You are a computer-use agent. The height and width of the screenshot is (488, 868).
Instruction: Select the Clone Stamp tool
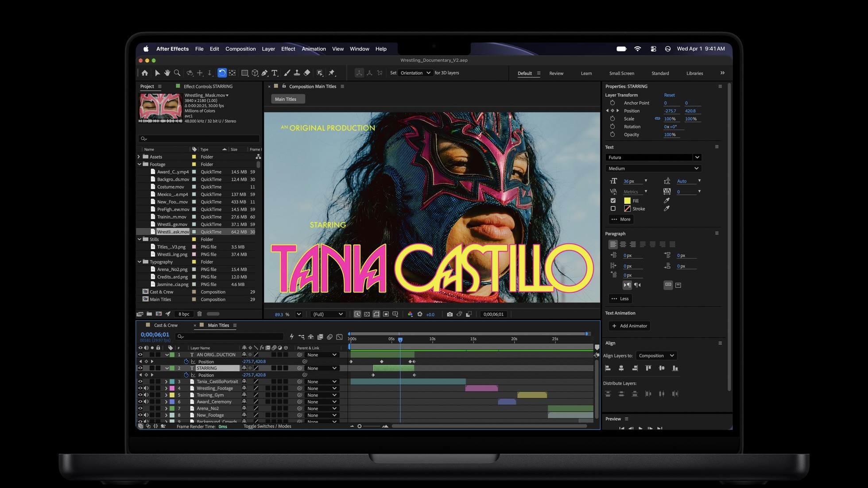pos(297,73)
